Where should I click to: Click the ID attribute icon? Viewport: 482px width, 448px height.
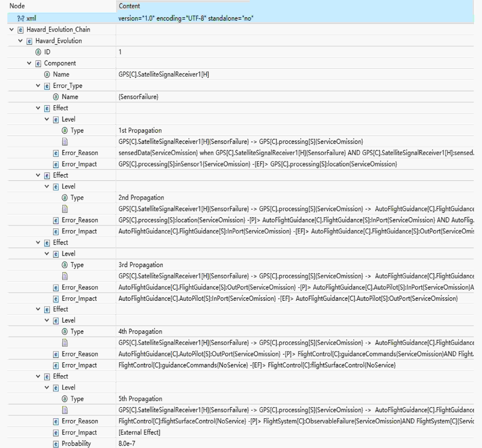[x=38, y=52]
